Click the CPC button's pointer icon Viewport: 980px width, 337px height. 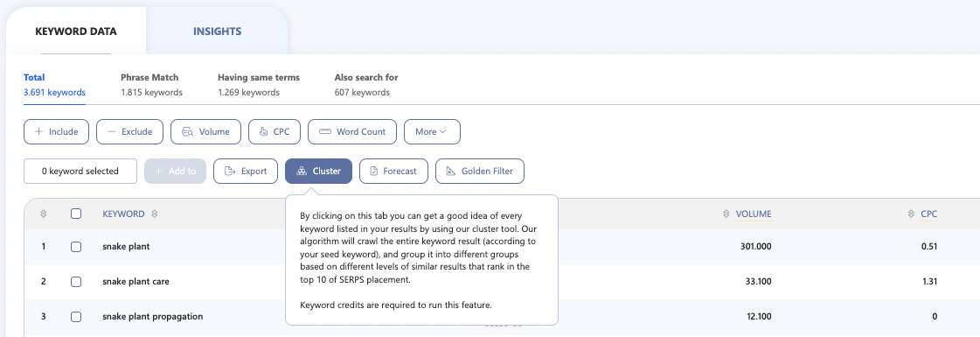[x=263, y=132]
